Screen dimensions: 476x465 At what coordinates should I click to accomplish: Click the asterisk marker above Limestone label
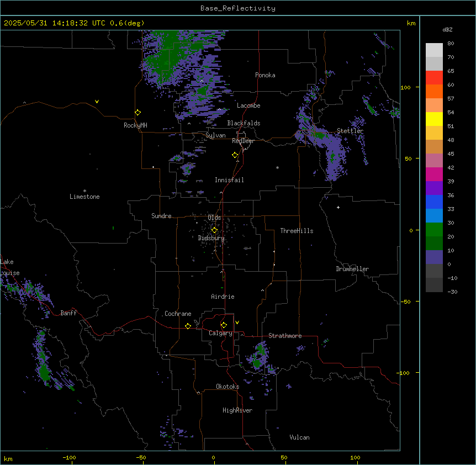[84, 191]
